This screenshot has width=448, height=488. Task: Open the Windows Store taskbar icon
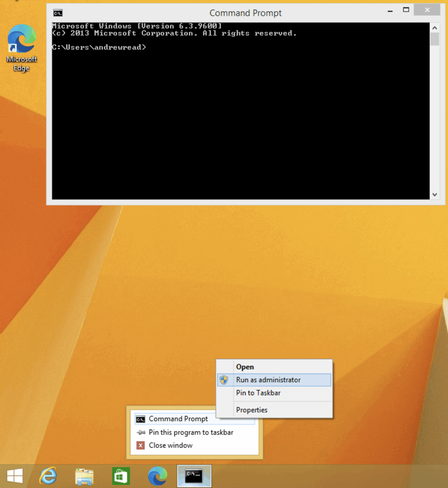(x=121, y=476)
